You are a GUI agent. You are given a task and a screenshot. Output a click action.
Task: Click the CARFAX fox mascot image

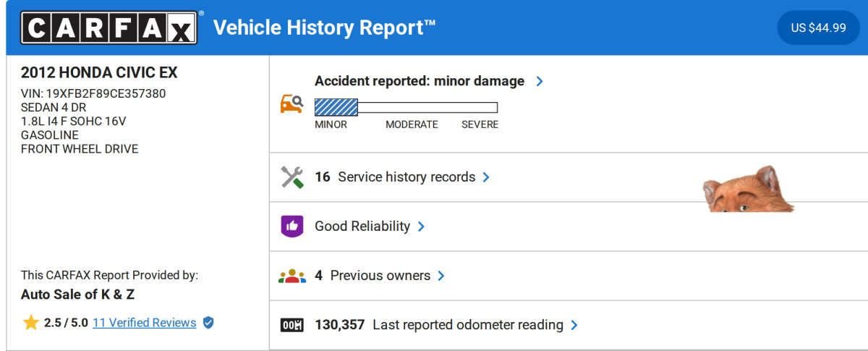coord(747,190)
